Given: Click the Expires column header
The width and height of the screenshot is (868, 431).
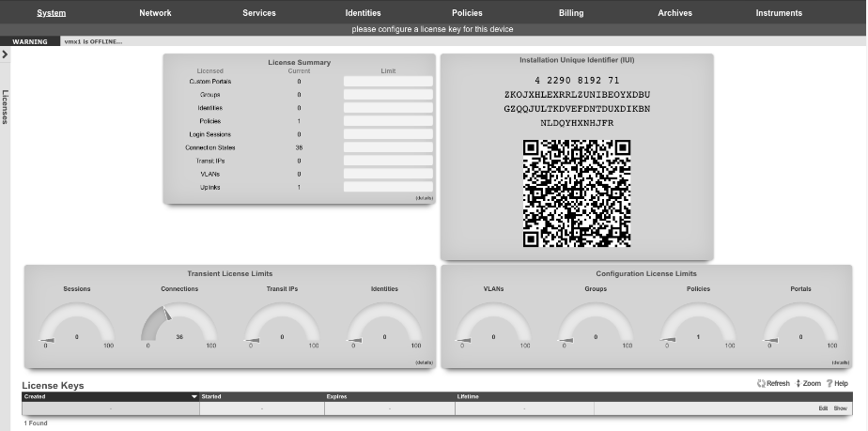Looking at the screenshot, I should pos(390,396).
